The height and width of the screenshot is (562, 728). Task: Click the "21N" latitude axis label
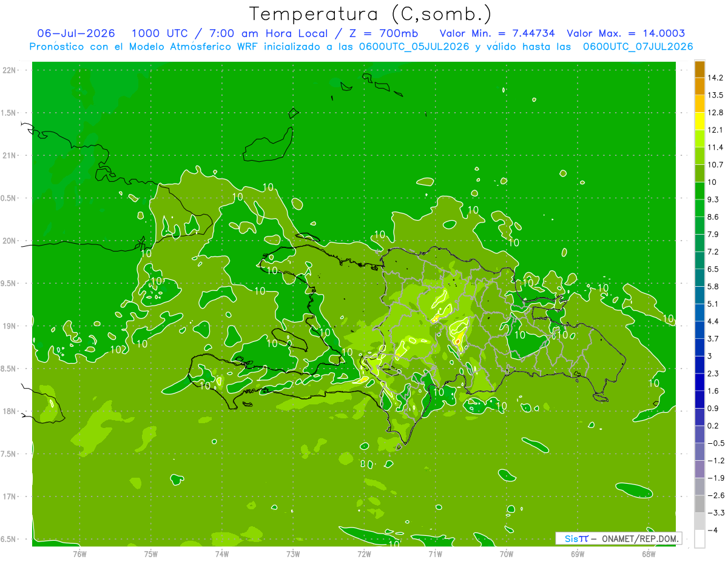point(9,156)
